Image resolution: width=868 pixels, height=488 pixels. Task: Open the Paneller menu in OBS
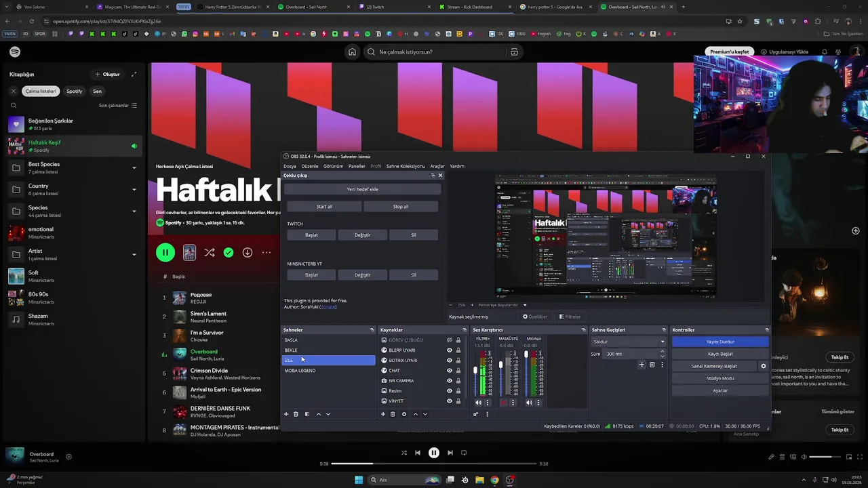[357, 166]
